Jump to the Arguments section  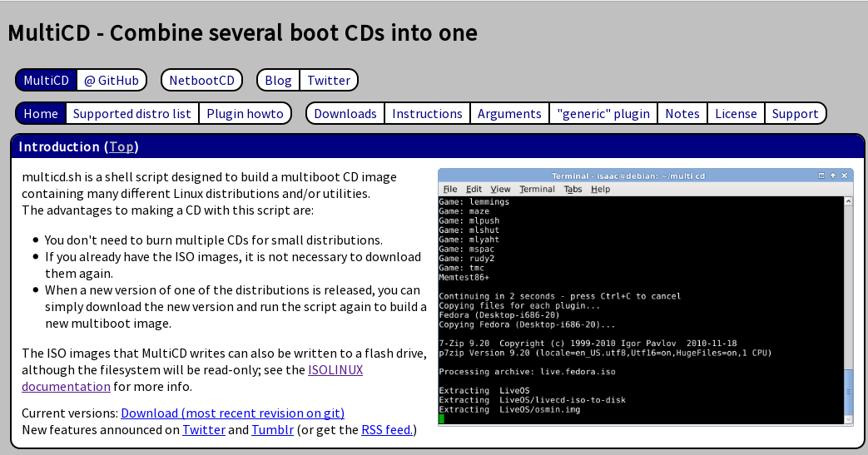509,113
